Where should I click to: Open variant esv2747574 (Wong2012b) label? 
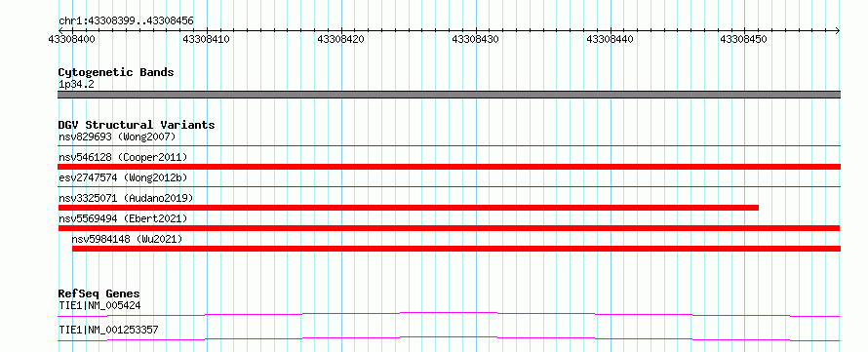click(123, 177)
